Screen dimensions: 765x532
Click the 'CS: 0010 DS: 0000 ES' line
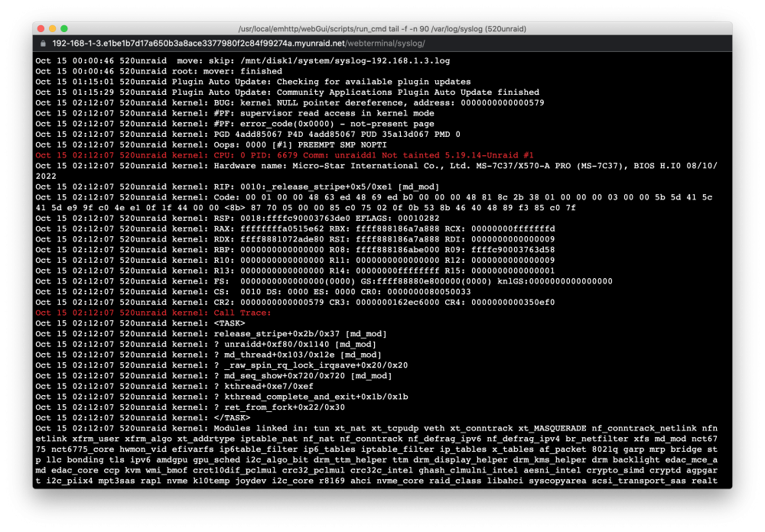[253, 291]
